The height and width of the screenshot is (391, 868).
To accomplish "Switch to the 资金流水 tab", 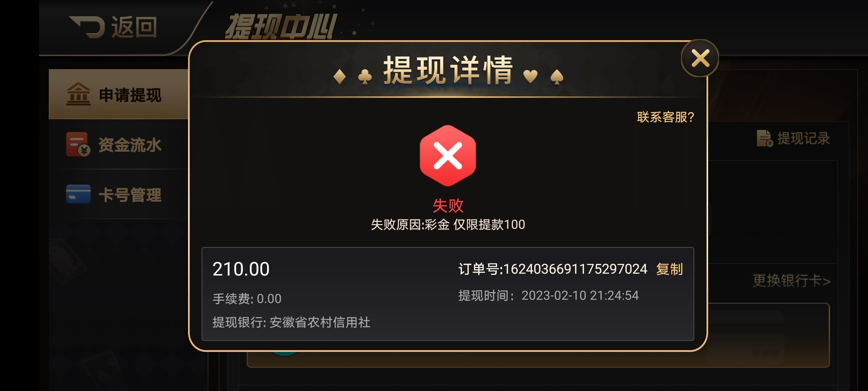I will click(119, 144).
